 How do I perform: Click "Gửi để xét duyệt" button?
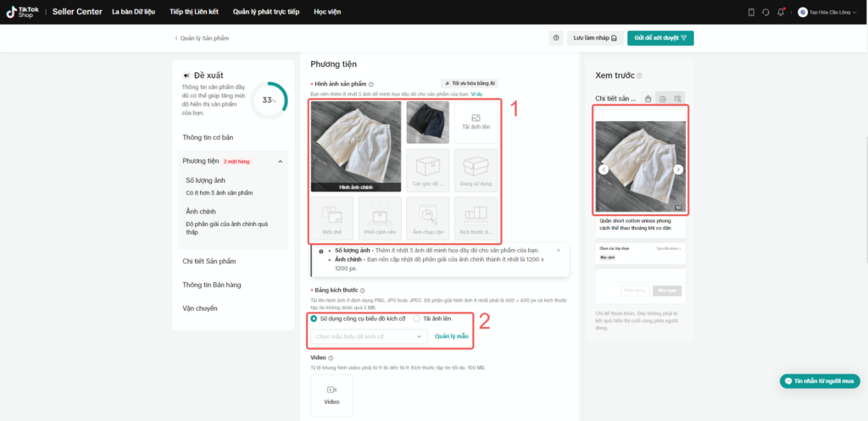(660, 38)
